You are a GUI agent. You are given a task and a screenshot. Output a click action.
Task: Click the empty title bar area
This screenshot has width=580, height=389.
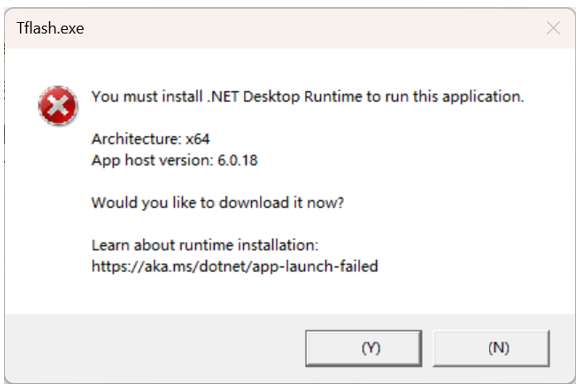pos(314,28)
